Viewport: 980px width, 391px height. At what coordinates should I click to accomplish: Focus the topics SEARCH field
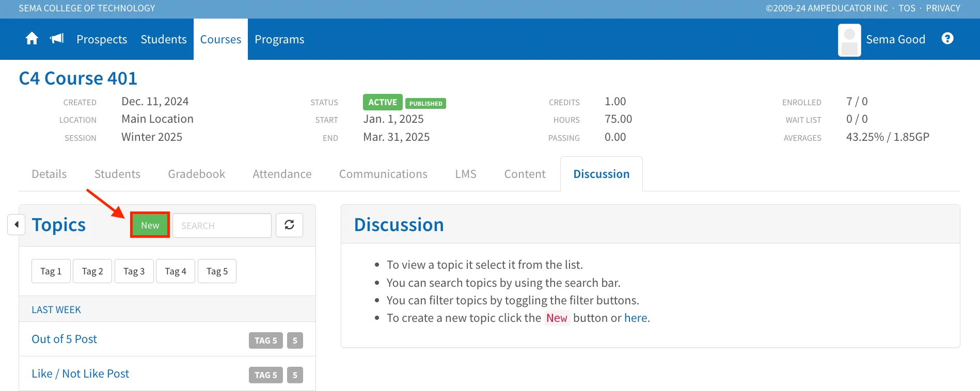(222, 225)
